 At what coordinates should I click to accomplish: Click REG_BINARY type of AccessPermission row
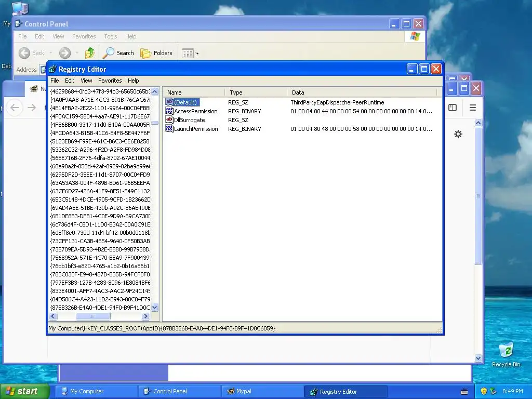(x=245, y=111)
